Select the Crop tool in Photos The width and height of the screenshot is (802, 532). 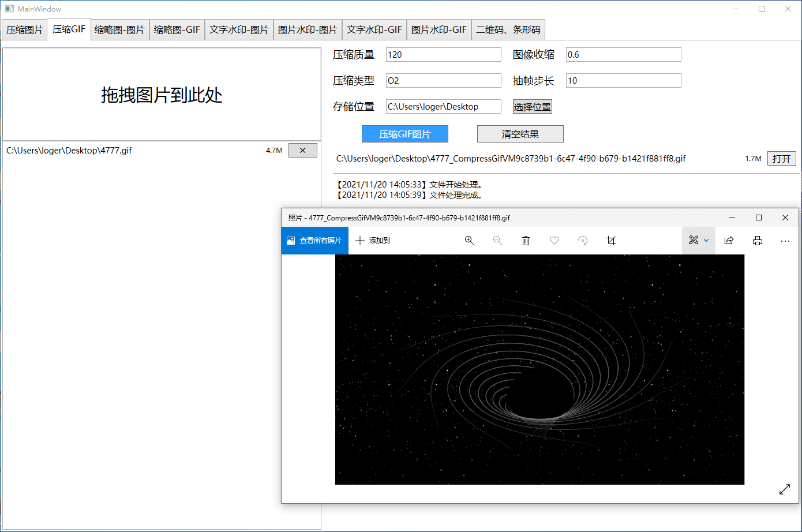tap(611, 240)
